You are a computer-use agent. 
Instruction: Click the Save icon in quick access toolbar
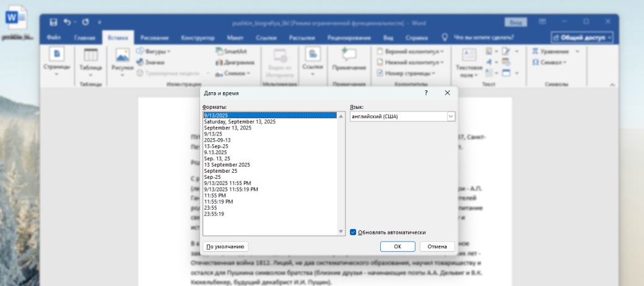53,22
